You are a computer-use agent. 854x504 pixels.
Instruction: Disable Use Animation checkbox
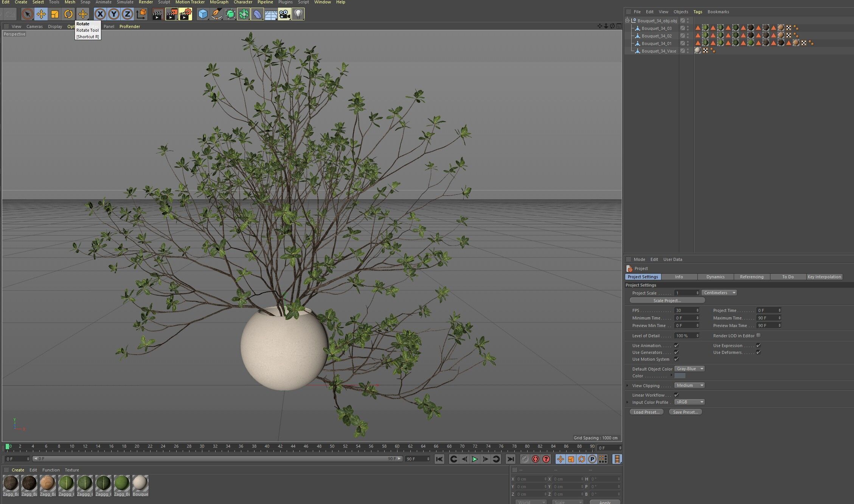[x=676, y=345]
